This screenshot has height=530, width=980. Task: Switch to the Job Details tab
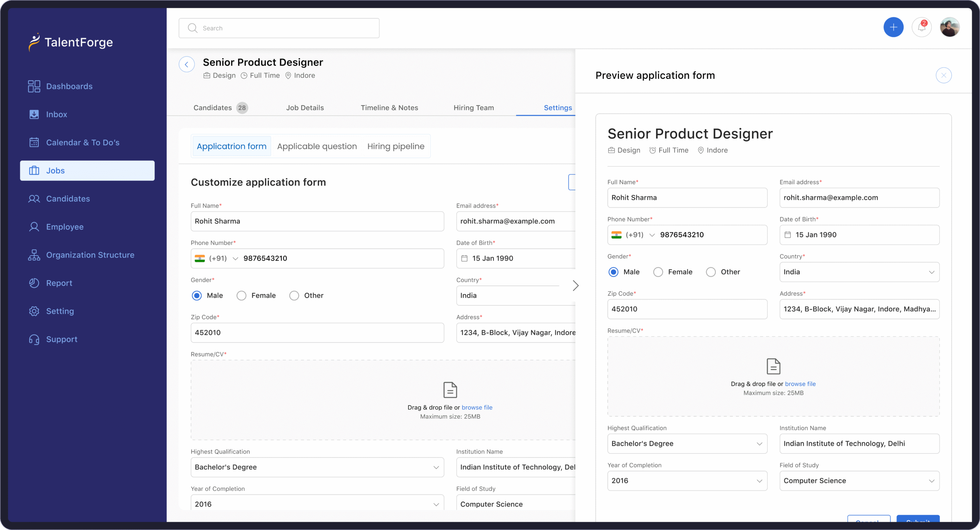305,108
